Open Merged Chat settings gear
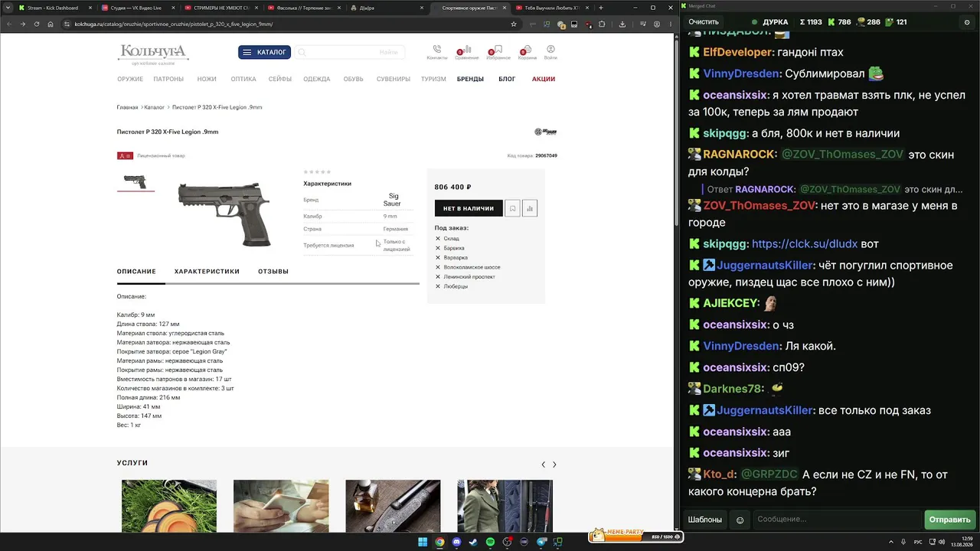Screen dimensions: 980x551 tap(967, 22)
